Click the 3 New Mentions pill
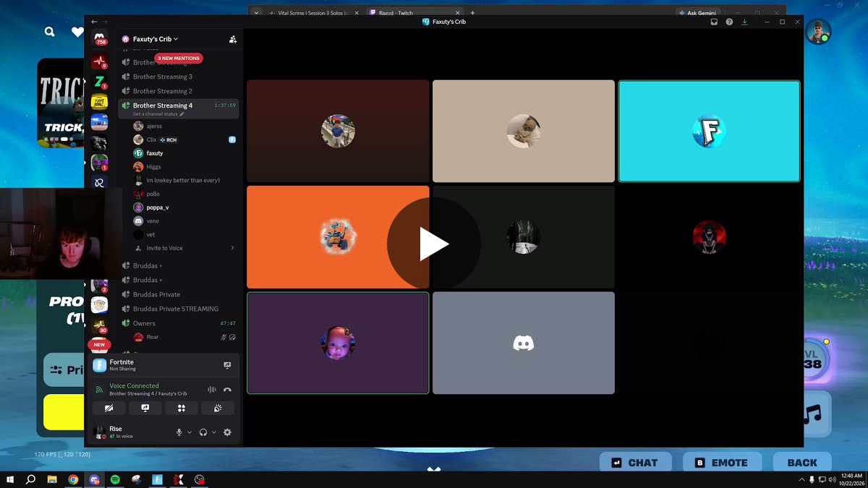 179,58
